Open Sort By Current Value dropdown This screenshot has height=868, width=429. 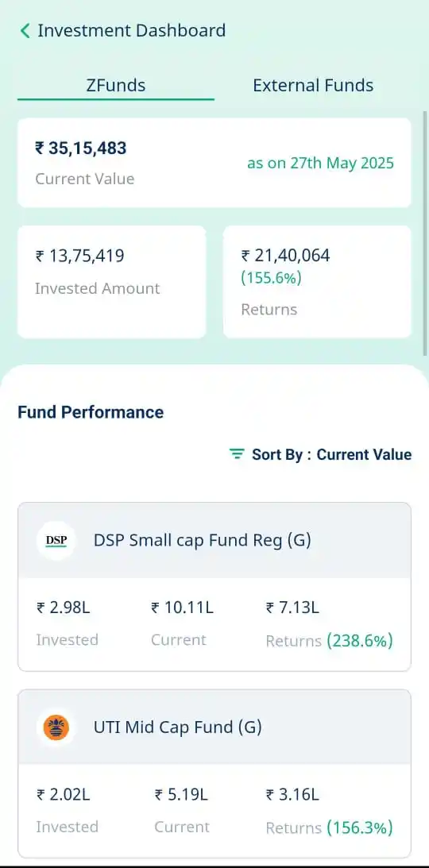pyautogui.click(x=320, y=454)
